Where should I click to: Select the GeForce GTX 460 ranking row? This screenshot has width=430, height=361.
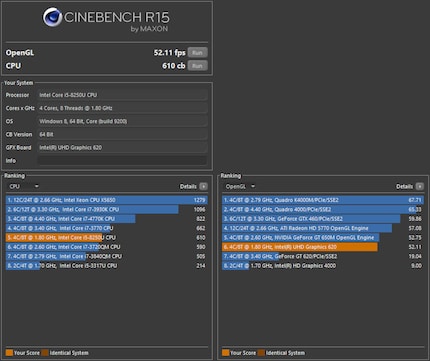(x=323, y=219)
